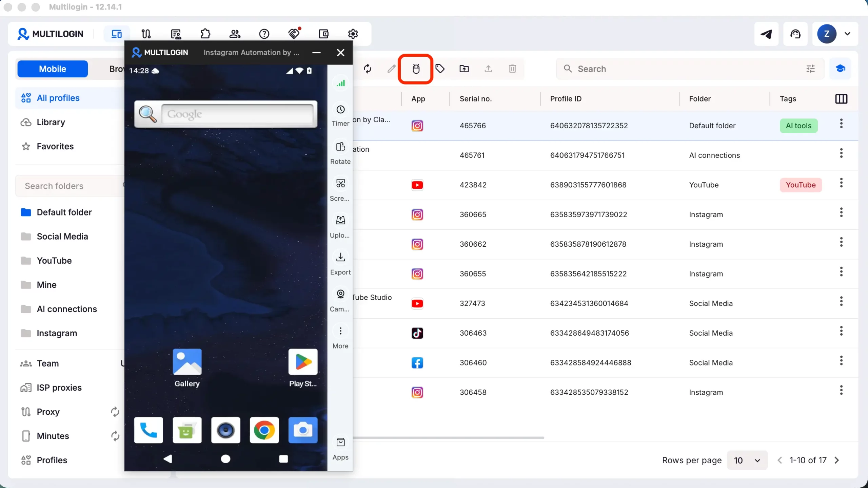868x488 pixels.
Task: Open the extensions puzzle icon
Action: (x=205, y=34)
